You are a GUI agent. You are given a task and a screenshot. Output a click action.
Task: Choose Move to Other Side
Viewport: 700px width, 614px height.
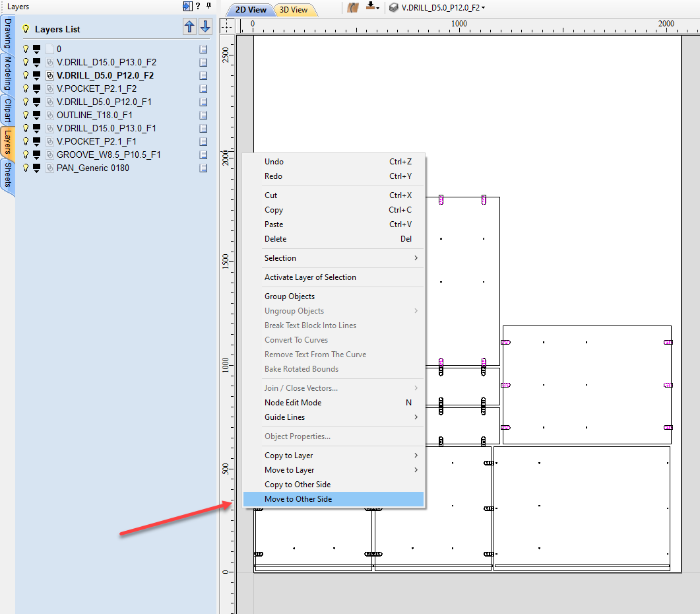click(333, 498)
